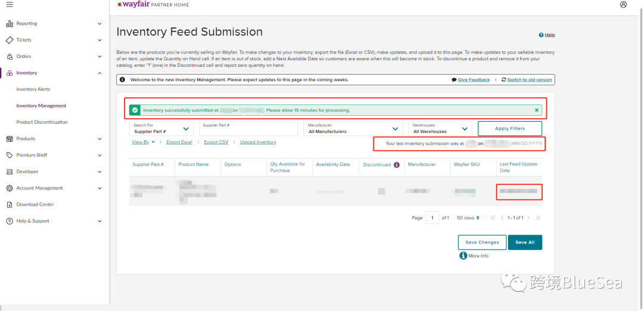Click the Tickets tag icon
The image size is (644, 311).
point(10,40)
